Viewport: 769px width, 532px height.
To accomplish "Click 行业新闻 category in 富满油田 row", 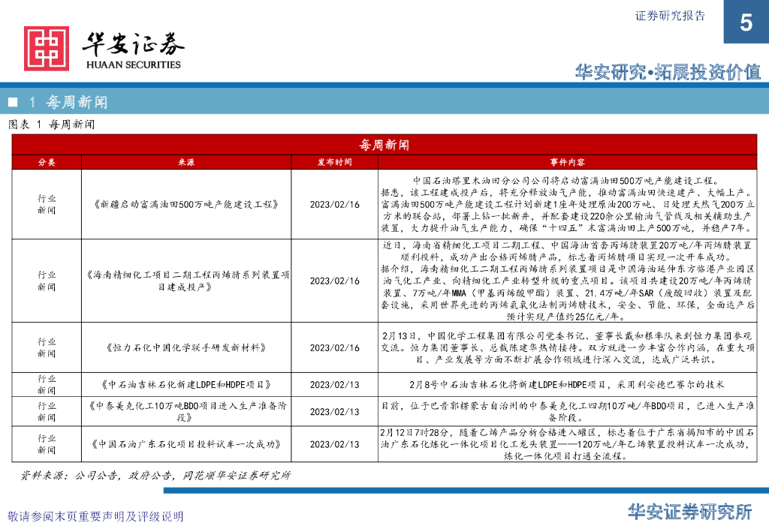I will (x=47, y=204).
